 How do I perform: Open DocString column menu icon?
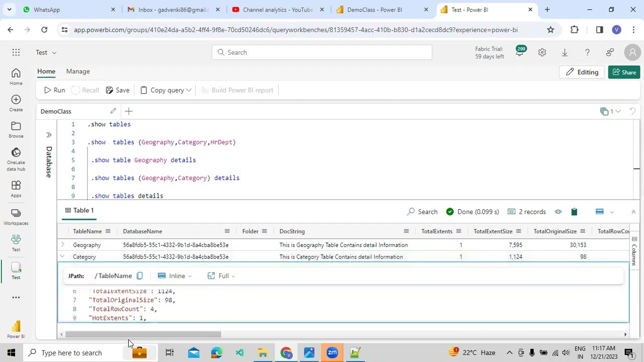(406, 231)
